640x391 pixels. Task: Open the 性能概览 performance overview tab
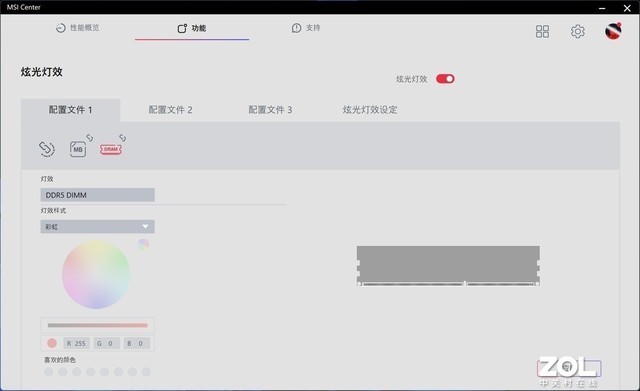(x=78, y=28)
